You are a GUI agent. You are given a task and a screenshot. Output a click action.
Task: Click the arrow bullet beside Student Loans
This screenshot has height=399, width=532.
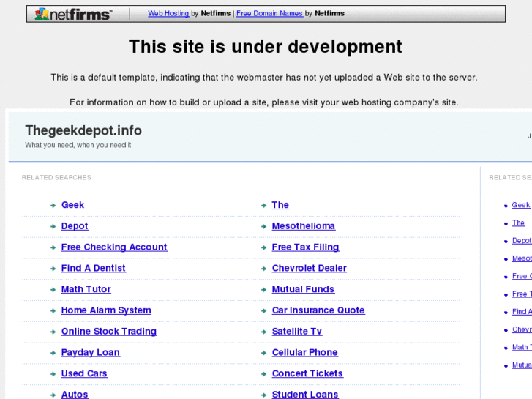point(263,395)
